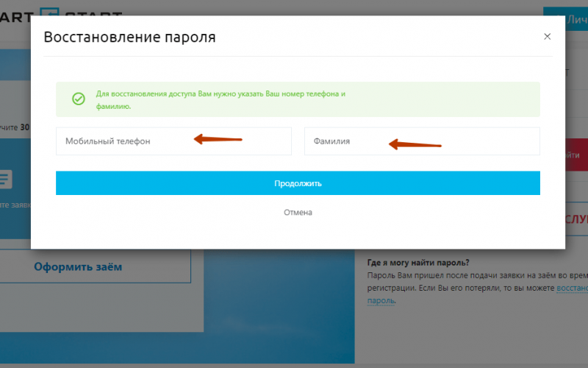The height and width of the screenshot is (368, 588).
Task: Click the partially hidden red Войти button
Action: 572,155
